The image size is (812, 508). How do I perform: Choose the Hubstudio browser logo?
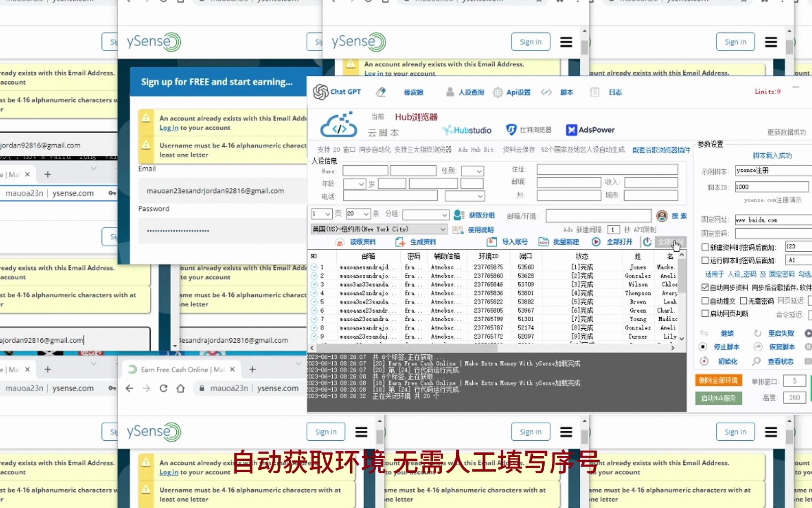(x=467, y=130)
